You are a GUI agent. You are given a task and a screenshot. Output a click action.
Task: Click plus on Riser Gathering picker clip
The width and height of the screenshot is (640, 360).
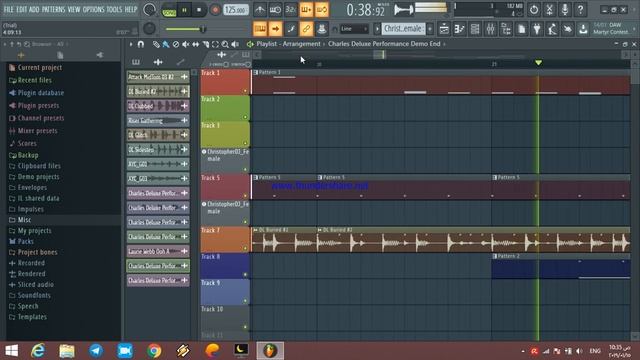point(184,120)
